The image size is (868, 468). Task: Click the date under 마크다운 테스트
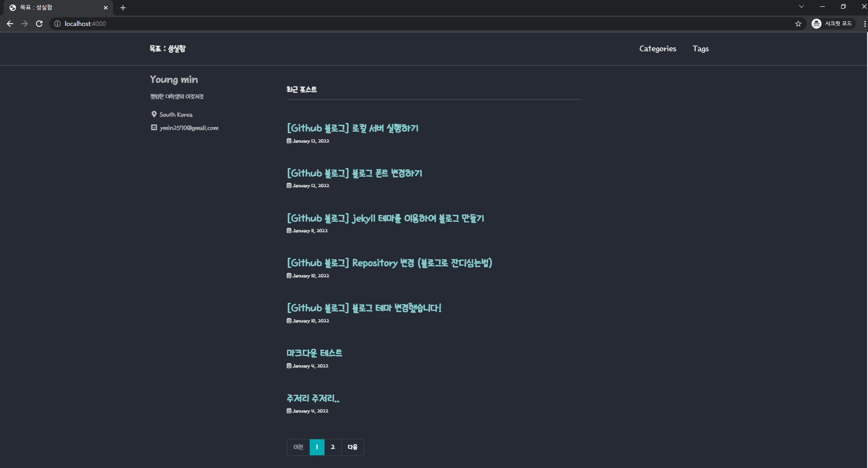tap(310, 366)
